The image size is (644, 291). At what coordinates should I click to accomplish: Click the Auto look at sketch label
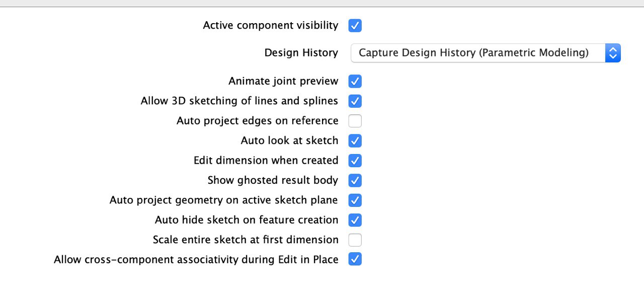pyautogui.click(x=289, y=140)
